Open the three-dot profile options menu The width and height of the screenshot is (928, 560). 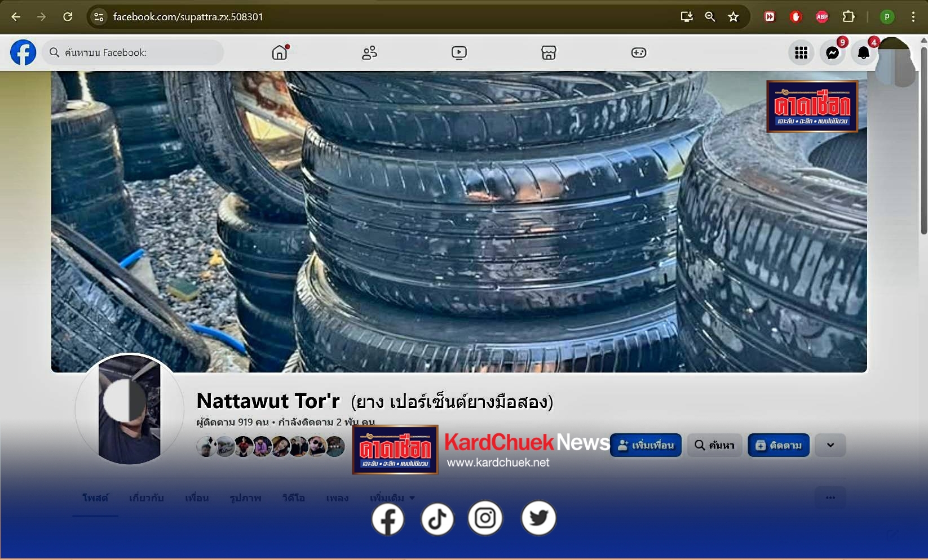(x=830, y=497)
